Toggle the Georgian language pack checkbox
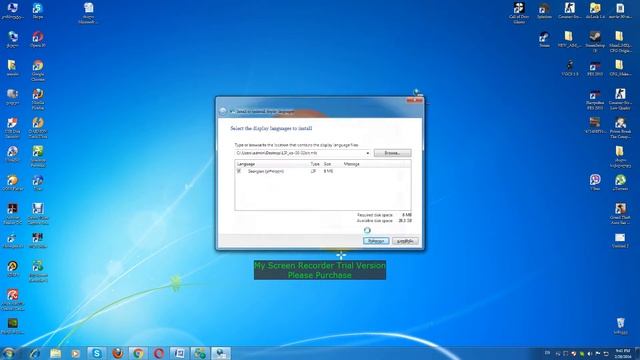Screen dimensions: 640x360 tap(239, 171)
